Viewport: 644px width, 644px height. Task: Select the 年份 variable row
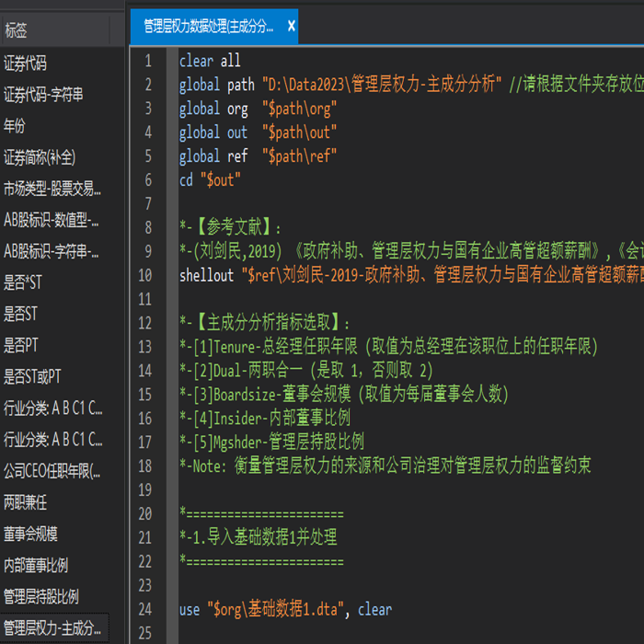coord(16,126)
